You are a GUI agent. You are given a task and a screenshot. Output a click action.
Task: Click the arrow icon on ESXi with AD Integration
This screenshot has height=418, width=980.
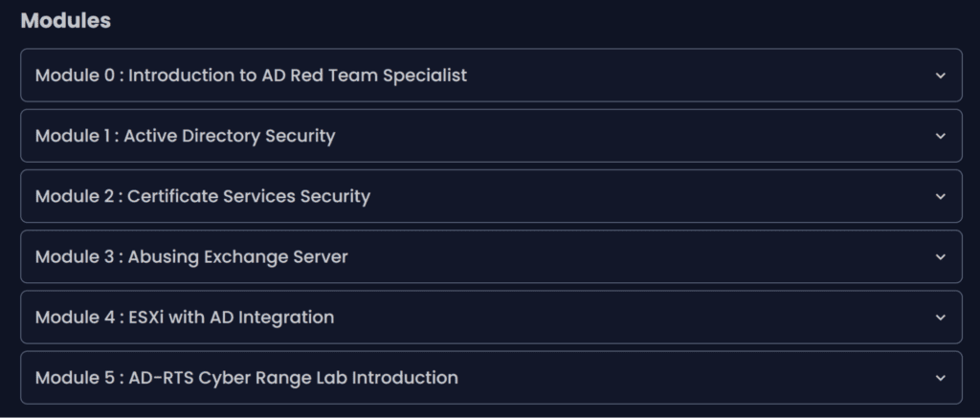(x=941, y=318)
